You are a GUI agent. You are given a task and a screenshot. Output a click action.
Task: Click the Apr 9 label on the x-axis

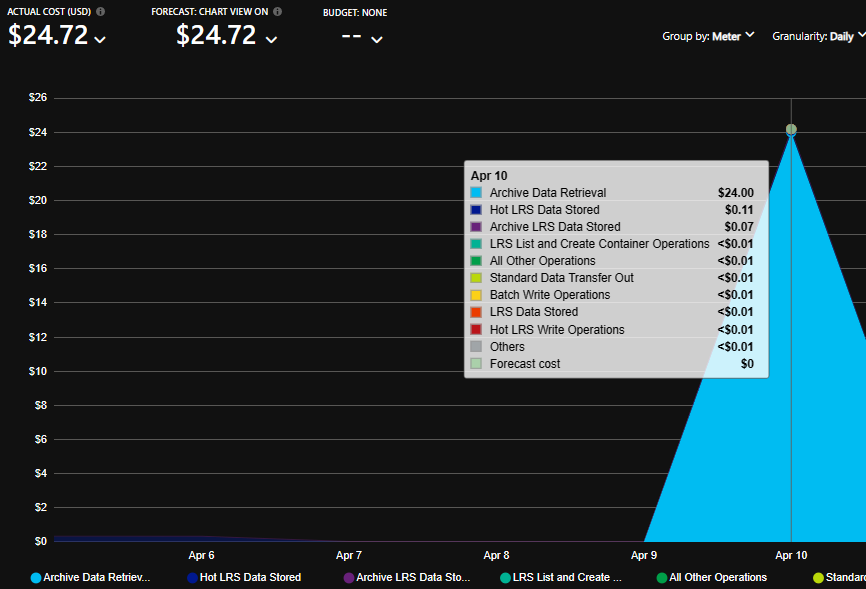(x=644, y=555)
